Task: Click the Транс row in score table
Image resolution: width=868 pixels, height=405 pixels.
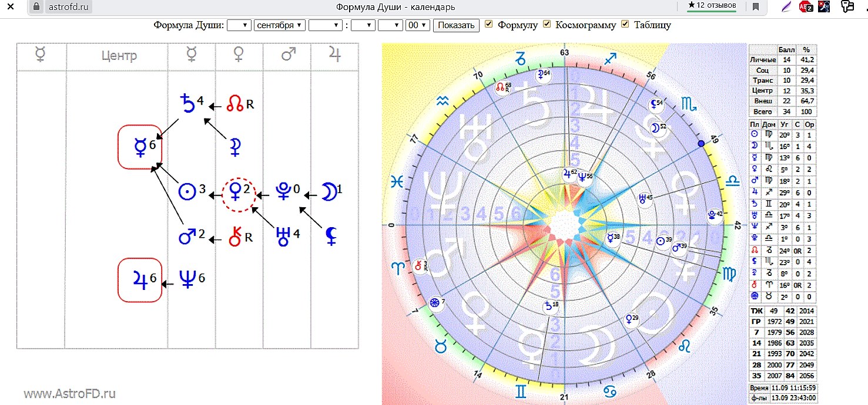Action: pos(782,80)
